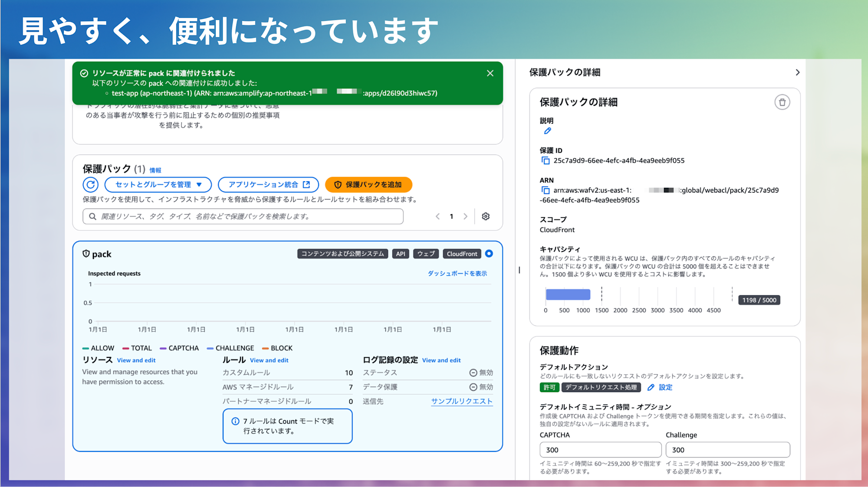Dismiss the green success notification banner
Viewport: 868px width, 487px height.
[490, 73]
